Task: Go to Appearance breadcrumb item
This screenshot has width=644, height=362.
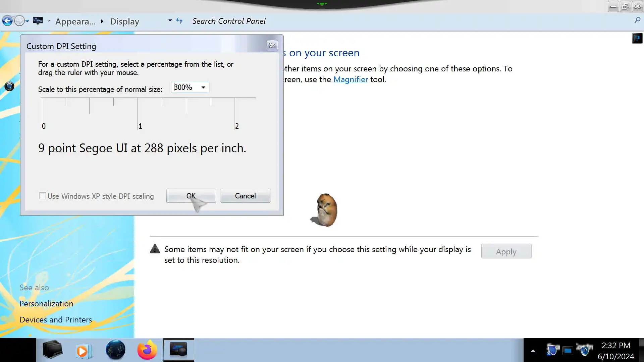Action: coord(75,21)
